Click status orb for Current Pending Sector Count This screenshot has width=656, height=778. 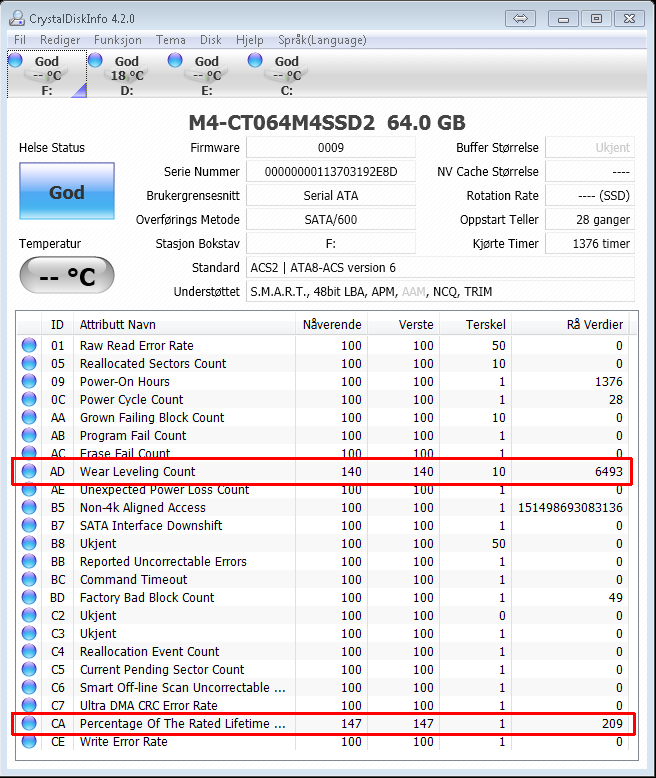pyautogui.click(x=29, y=669)
